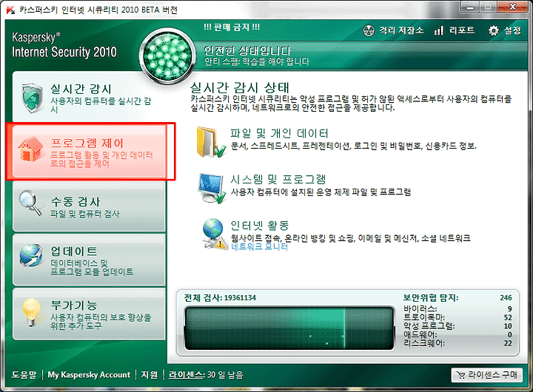Click the shopping cart icon on 라이센스 구매
The image size is (533, 392).
pos(460,375)
